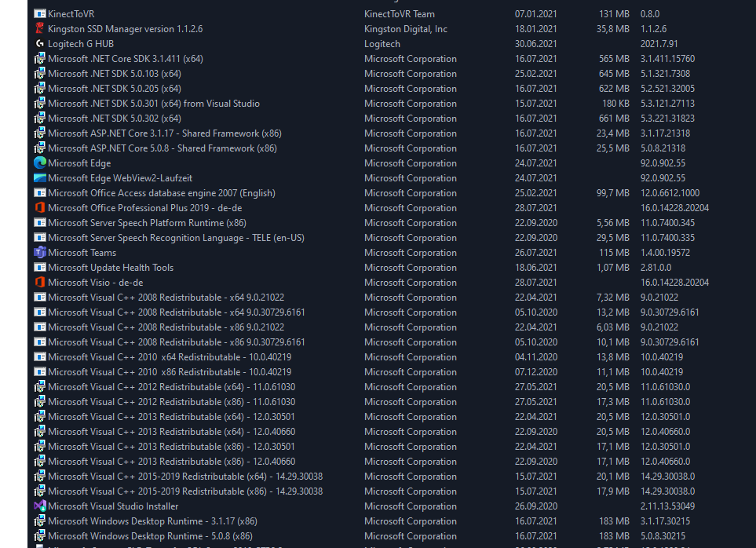Screen dimensions: 756x548
Task: Click the 131 MB size value
Action: [614, 14]
